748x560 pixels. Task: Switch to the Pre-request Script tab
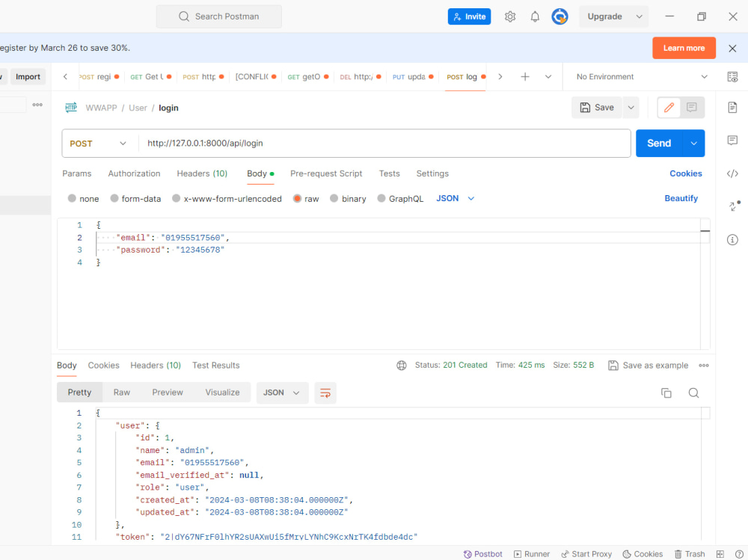coord(326,173)
